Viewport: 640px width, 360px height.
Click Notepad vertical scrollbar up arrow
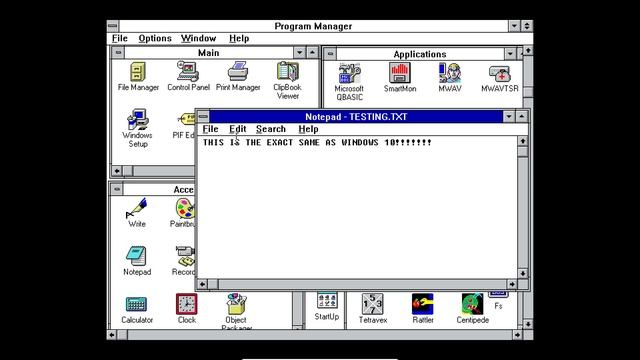point(523,141)
